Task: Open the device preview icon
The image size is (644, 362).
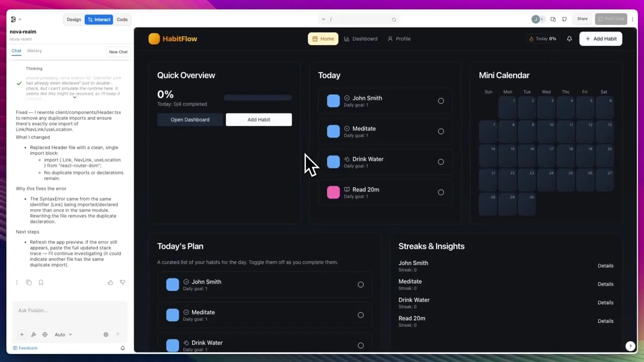Action: pos(553,19)
